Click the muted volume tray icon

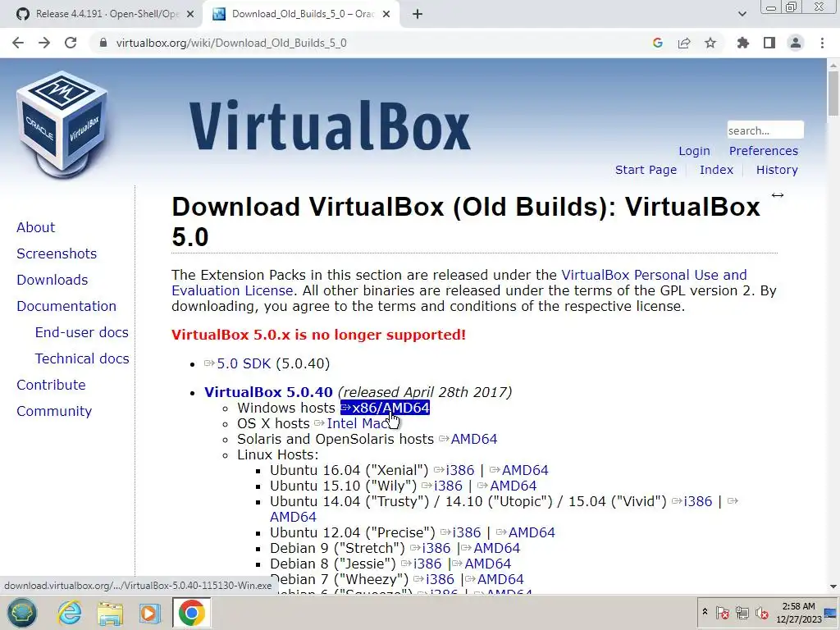pos(761,612)
